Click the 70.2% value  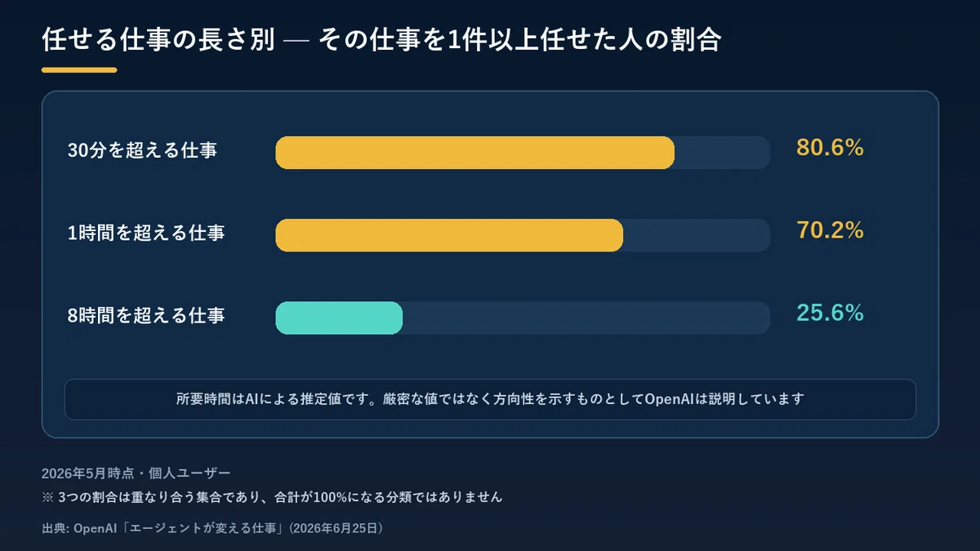[830, 231]
